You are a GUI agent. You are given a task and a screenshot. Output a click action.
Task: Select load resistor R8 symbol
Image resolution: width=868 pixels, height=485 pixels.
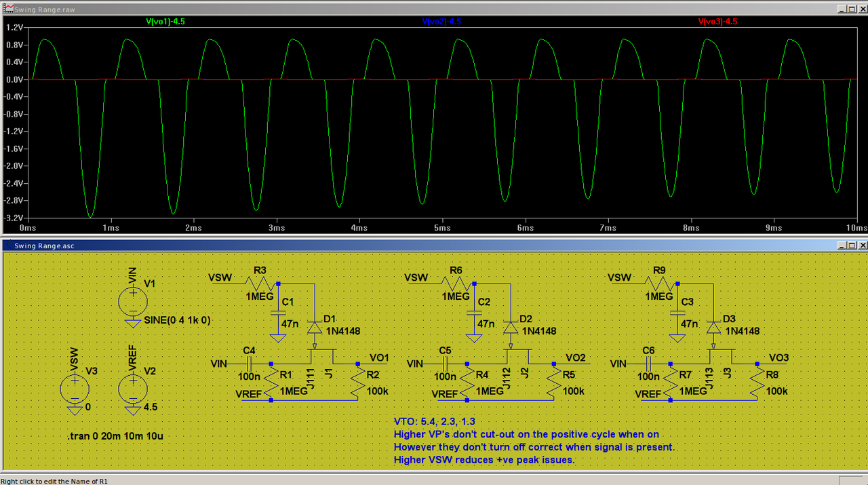click(757, 382)
